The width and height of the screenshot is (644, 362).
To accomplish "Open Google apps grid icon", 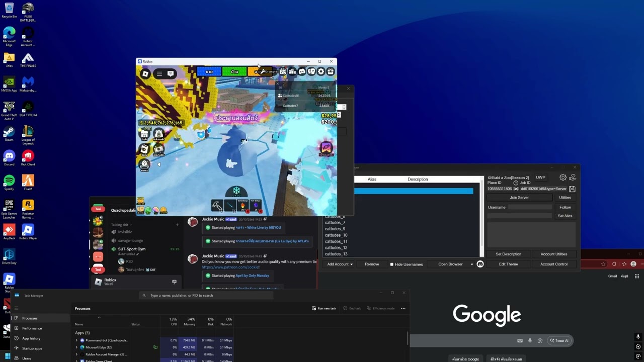I will point(636,276).
